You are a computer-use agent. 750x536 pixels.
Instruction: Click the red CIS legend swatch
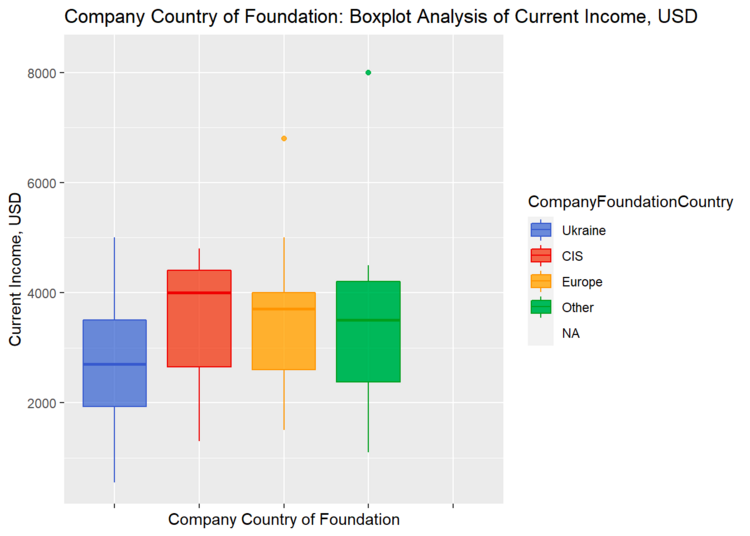click(x=541, y=256)
